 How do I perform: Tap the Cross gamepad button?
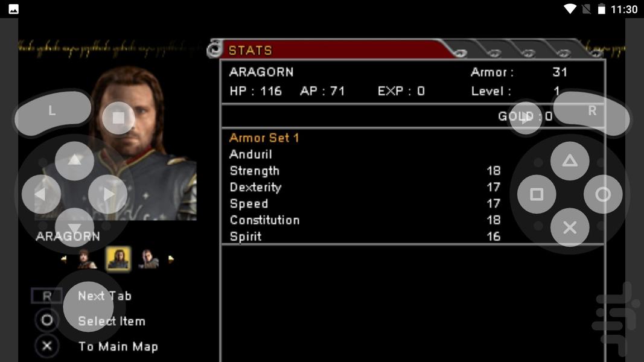[570, 227]
